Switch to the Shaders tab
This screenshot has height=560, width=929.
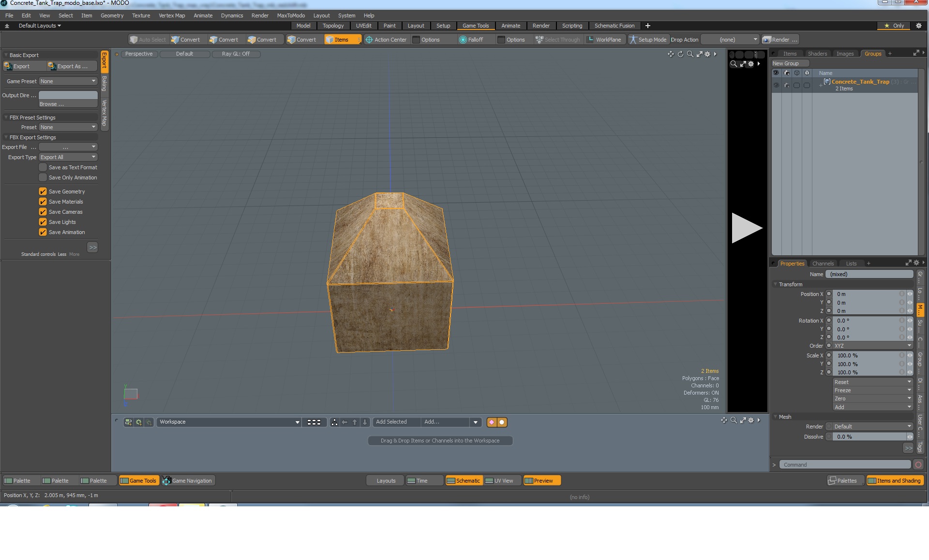click(817, 54)
